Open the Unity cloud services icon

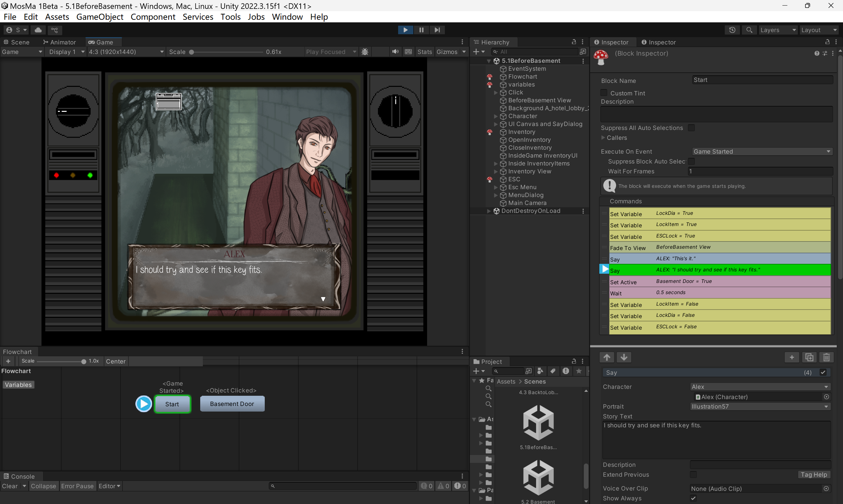pyautogui.click(x=39, y=30)
